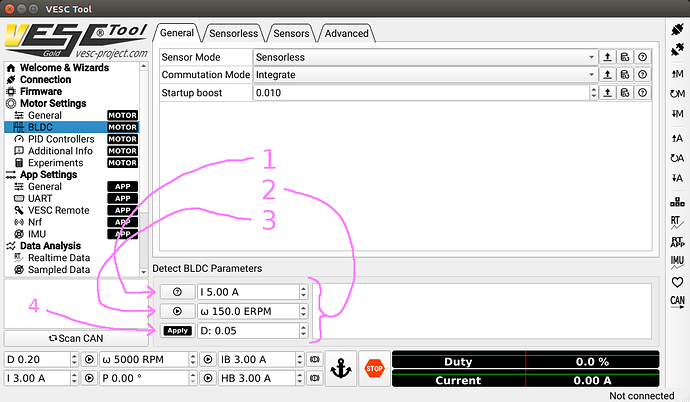Image resolution: width=690 pixels, height=402 pixels.
Task: Click the stepper on the ω 5000 RPM field
Action: coord(193,359)
